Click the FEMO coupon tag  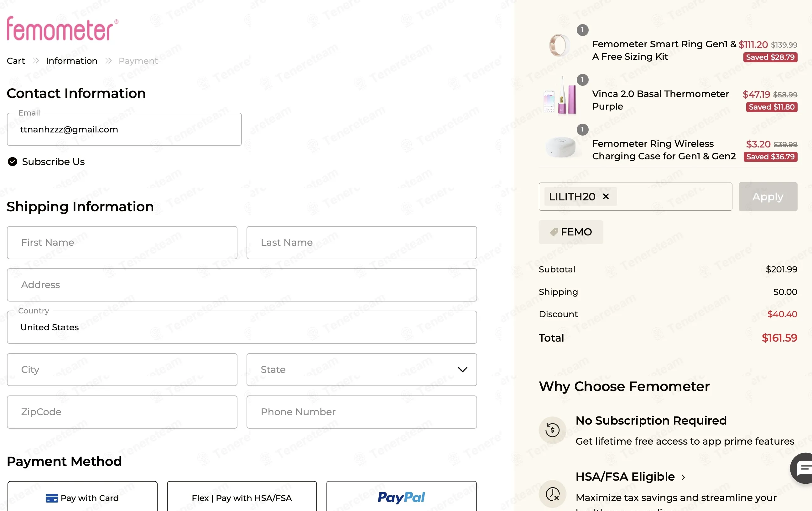(570, 232)
